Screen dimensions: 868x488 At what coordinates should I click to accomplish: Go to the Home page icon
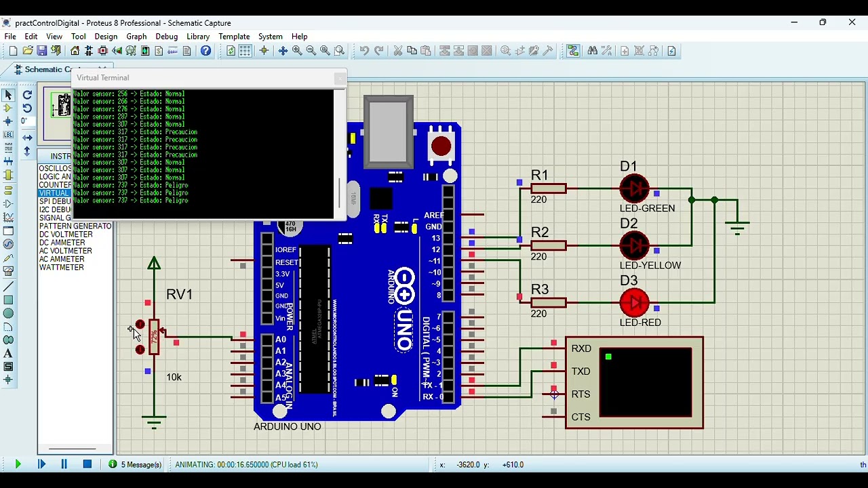pos(75,51)
